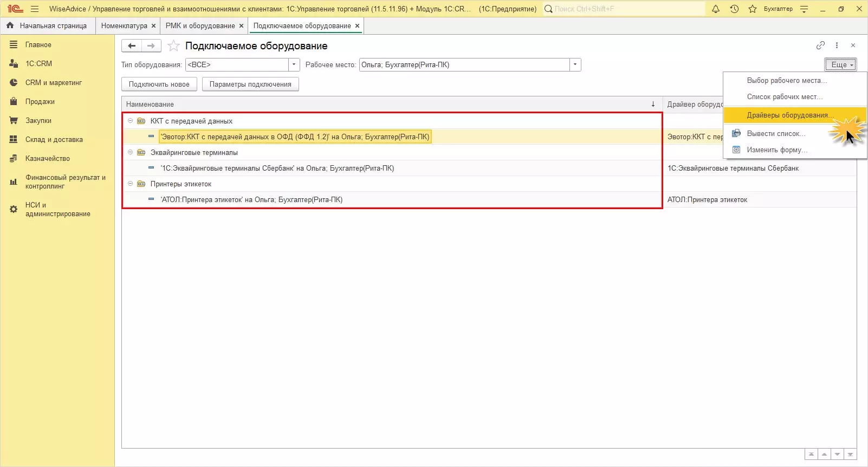Open the history clock icon
868x467 pixels.
[734, 9]
